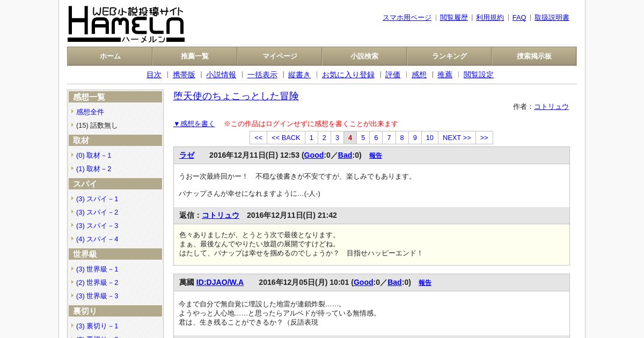The width and height of the screenshot is (644, 338).
Task: Open novel title 堕天使のちょこっとした冒険
Action: pyautogui.click(x=236, y=96)
